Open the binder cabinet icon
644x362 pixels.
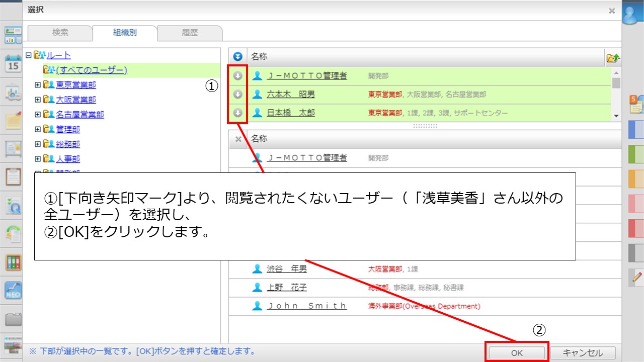click(x=13, y=262)
